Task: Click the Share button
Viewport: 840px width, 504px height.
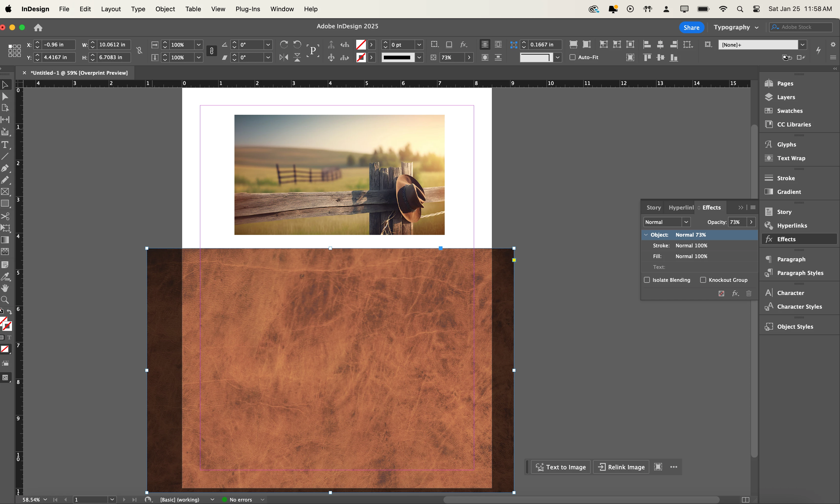Action: tap(691, 28)
